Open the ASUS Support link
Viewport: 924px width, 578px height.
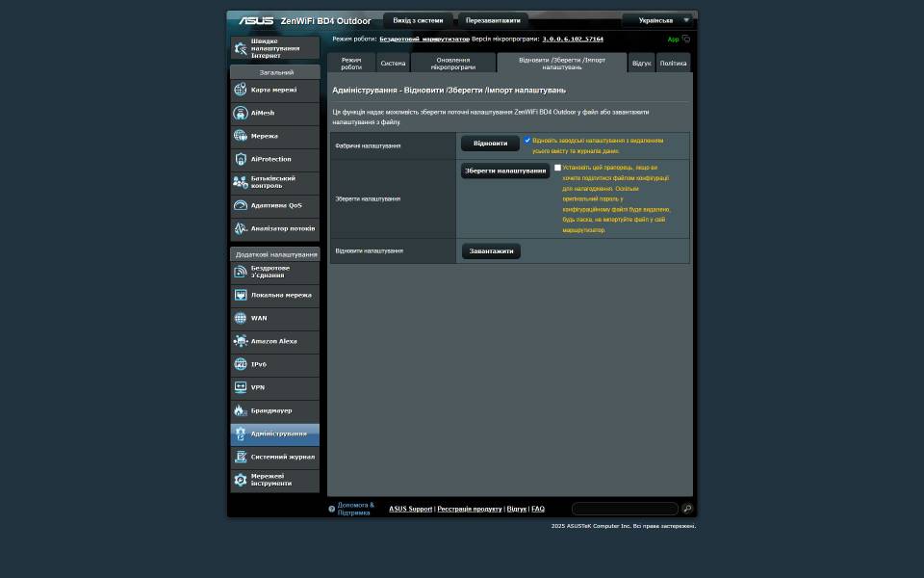coord(410,509)
